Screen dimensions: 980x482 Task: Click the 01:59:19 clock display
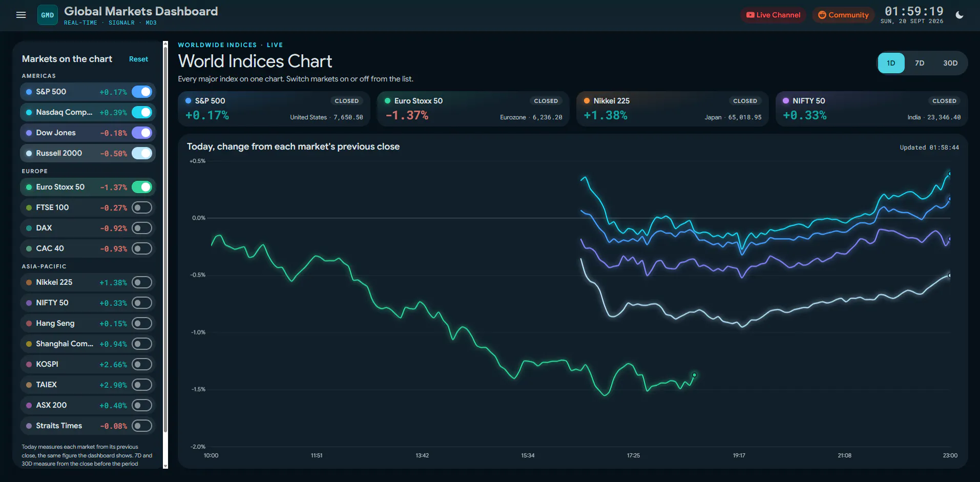(x=914, y=11)
